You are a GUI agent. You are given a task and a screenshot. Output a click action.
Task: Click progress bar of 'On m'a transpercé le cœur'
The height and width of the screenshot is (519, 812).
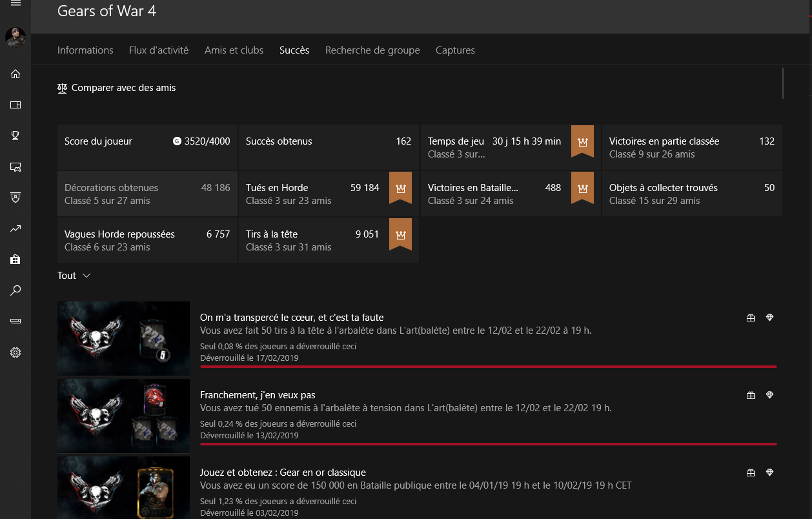click(x=489, y=367)
